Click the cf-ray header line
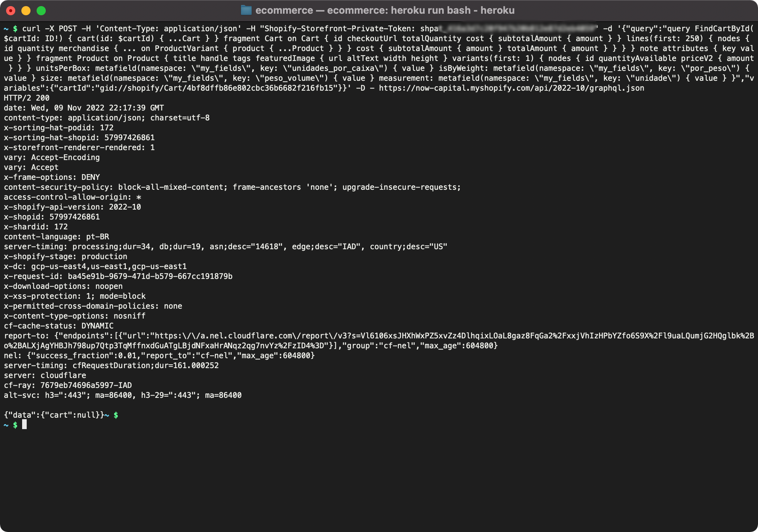Screen dimensions: 758x532 click(x=67, y=385)
